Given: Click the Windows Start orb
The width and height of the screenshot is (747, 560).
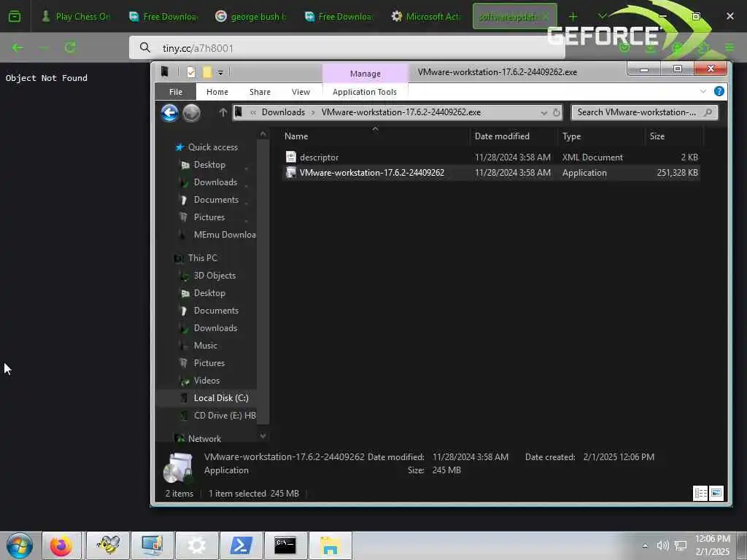Looking at the screenshot, I should click(x=20, y=545).
